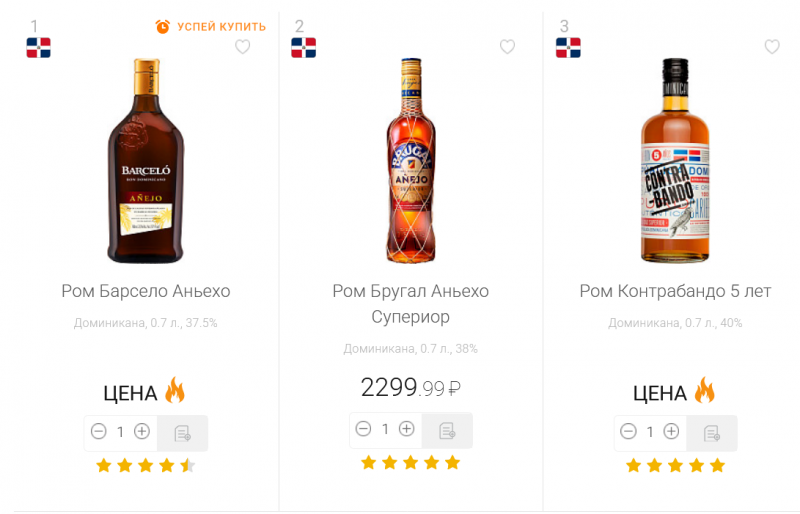Add Ром Контрабандо 5 лет to list
800x514 pixels.
coord(712,433)
